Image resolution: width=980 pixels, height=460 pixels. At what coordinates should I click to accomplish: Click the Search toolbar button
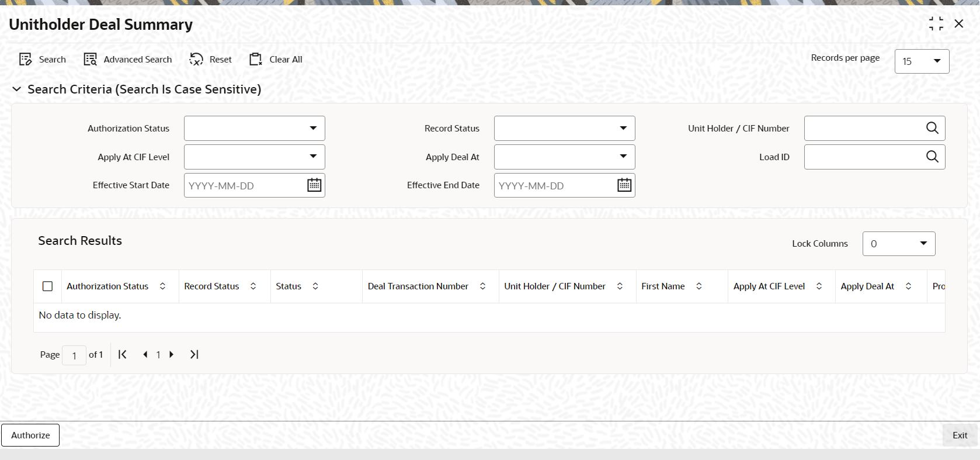(42, 60)
